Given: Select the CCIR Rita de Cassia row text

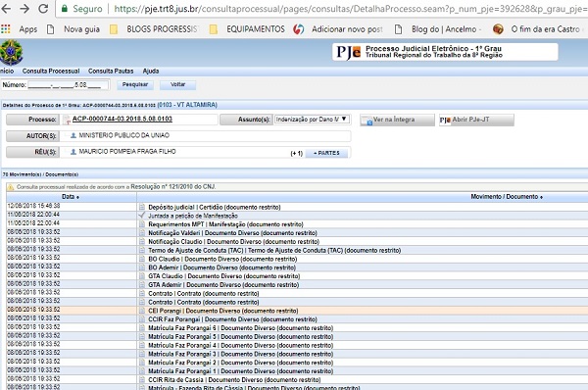Looking at the screenshot, I should pos(234,379).
